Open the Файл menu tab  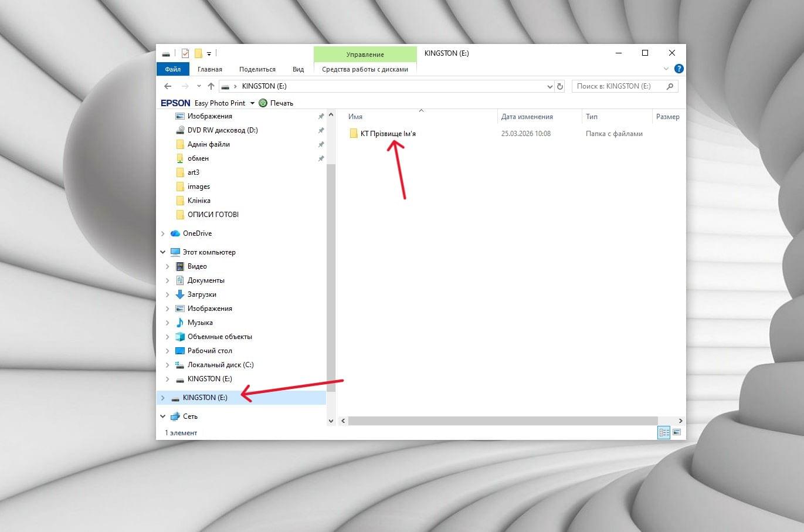point(173,69)
